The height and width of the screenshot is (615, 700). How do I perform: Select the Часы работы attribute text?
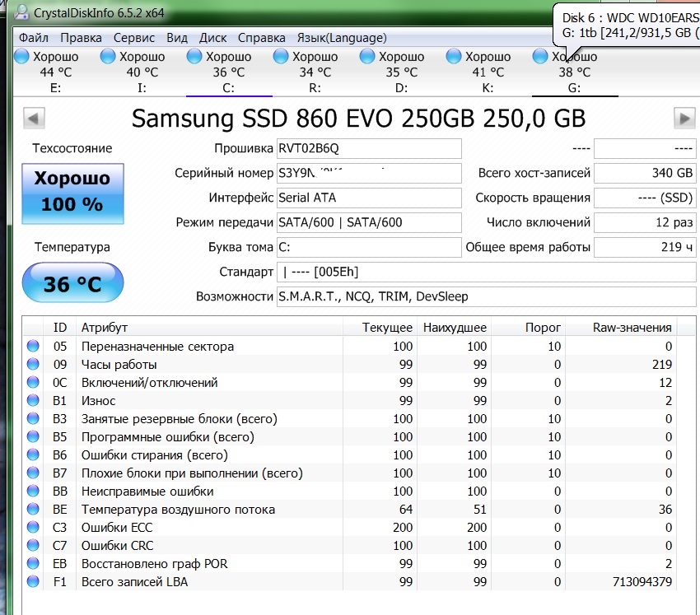pos(119,365)
